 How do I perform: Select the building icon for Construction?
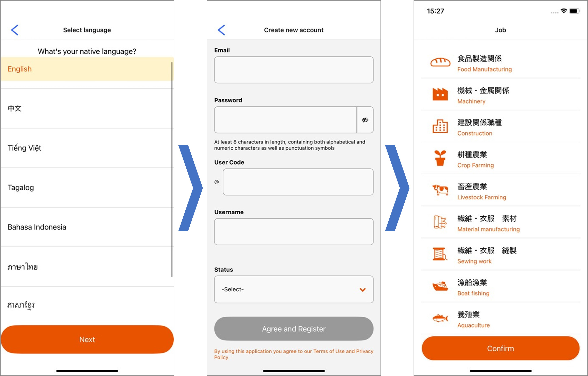[x=440, y=126]
